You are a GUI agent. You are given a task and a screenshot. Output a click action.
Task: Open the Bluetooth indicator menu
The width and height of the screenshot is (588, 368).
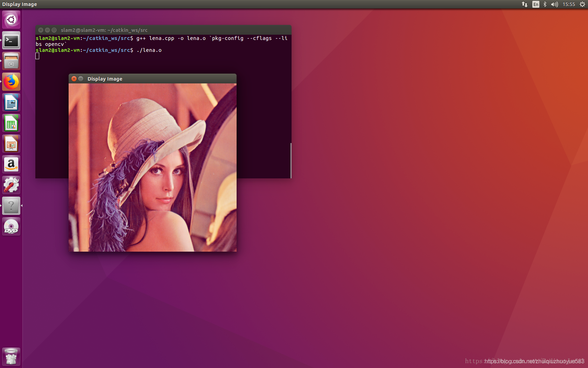point(545,4)
